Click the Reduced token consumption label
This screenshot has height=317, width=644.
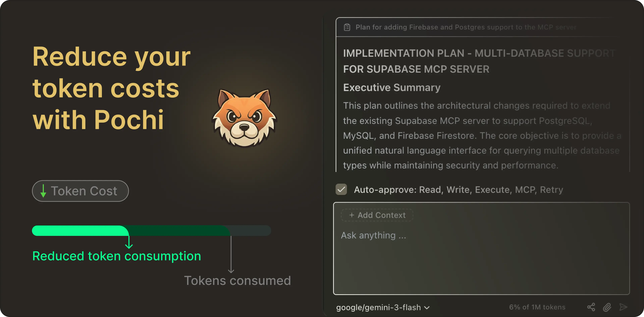[117, 256]
